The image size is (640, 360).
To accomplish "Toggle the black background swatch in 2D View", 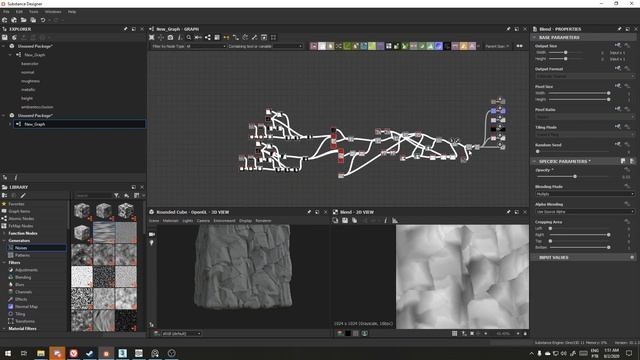I will tap(348, 333).
